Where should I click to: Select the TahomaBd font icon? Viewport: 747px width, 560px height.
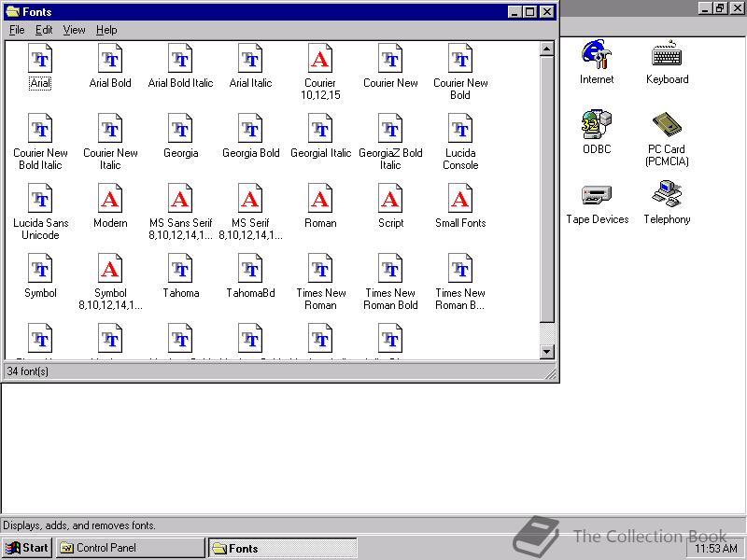tap(250, 269)
